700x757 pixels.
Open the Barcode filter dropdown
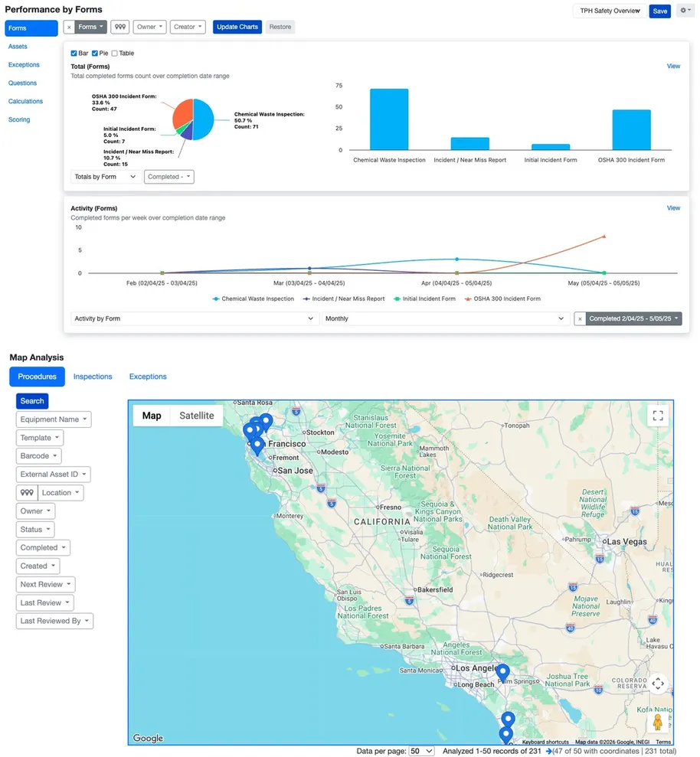coord(38,455)
